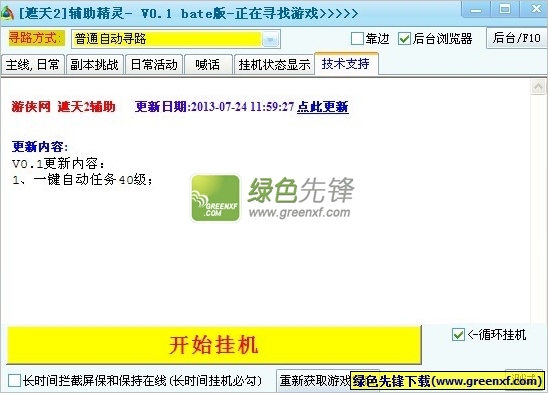This screenshot has height=393, width=548.
Task: Click the line 一键自动任务40级
Action: coord(82,180)
